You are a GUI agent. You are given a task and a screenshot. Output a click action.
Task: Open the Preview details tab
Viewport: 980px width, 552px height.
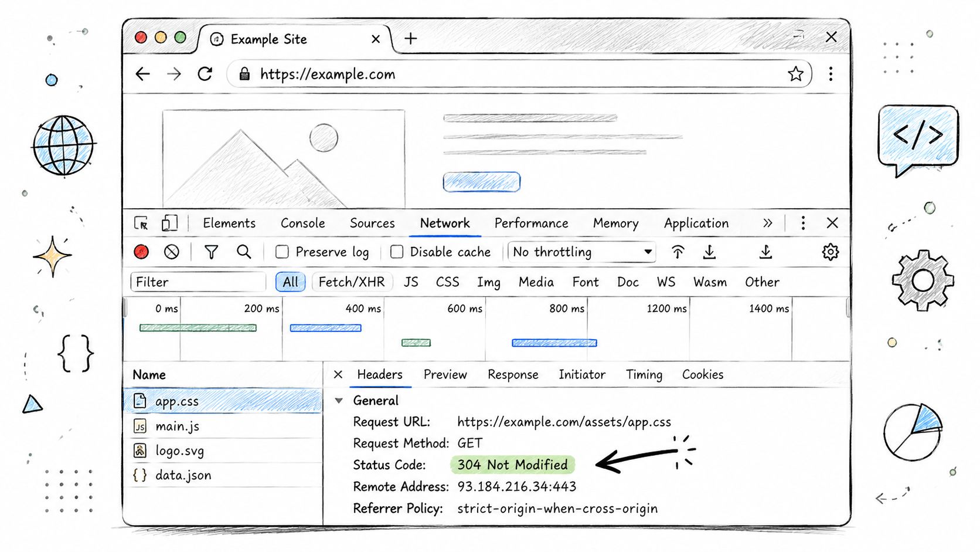coord(445,374)
